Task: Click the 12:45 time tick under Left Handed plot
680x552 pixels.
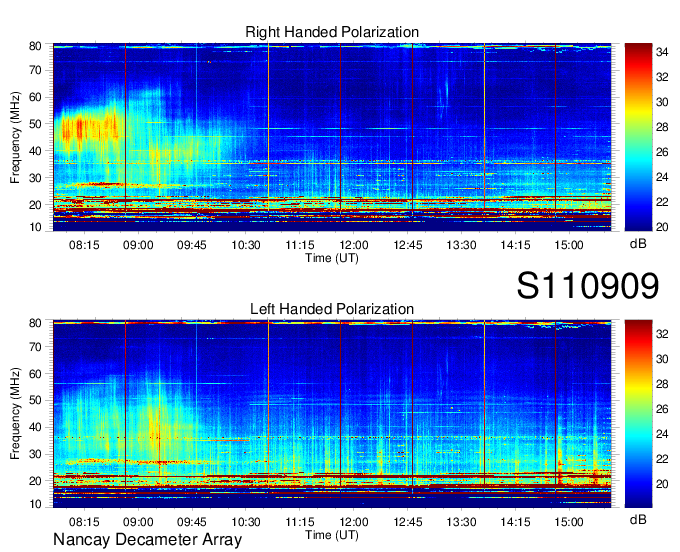Action: tap(408, 522)
